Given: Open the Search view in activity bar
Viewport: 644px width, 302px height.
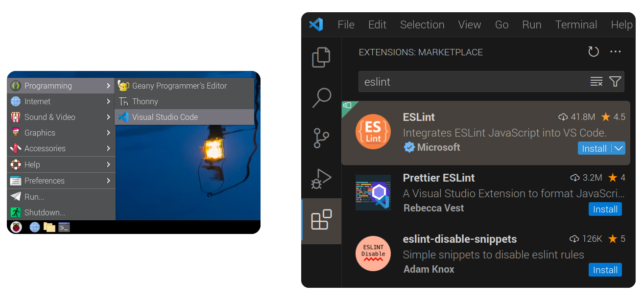Looking at the screenshot, I should [321, 98].
